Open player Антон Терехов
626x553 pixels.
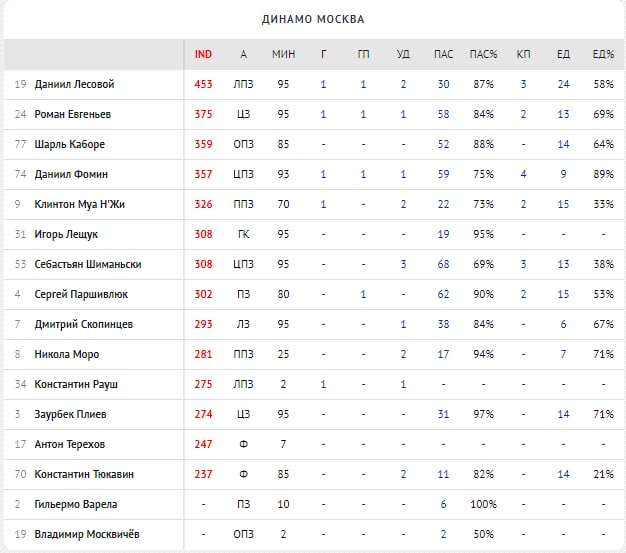(x=69, y=444)
